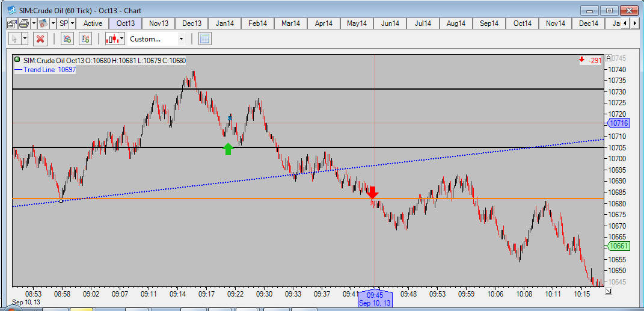Viewport: 644px width, 311px height.
Task: Click the printer icon
Action: 24,23
